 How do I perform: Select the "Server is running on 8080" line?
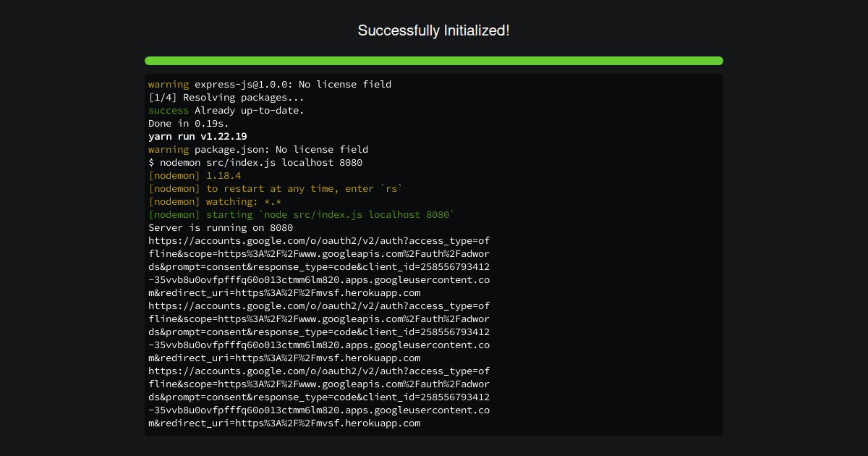point(221,228)
